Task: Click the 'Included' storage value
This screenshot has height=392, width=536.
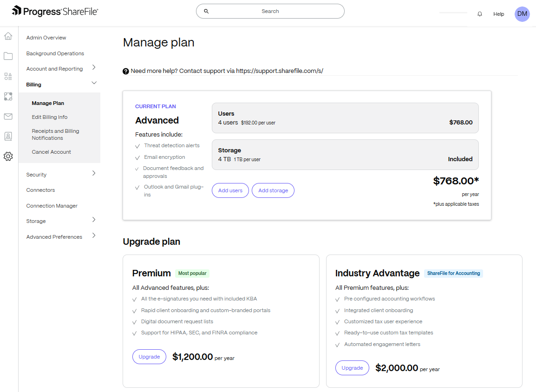Action: click(460, 159)
